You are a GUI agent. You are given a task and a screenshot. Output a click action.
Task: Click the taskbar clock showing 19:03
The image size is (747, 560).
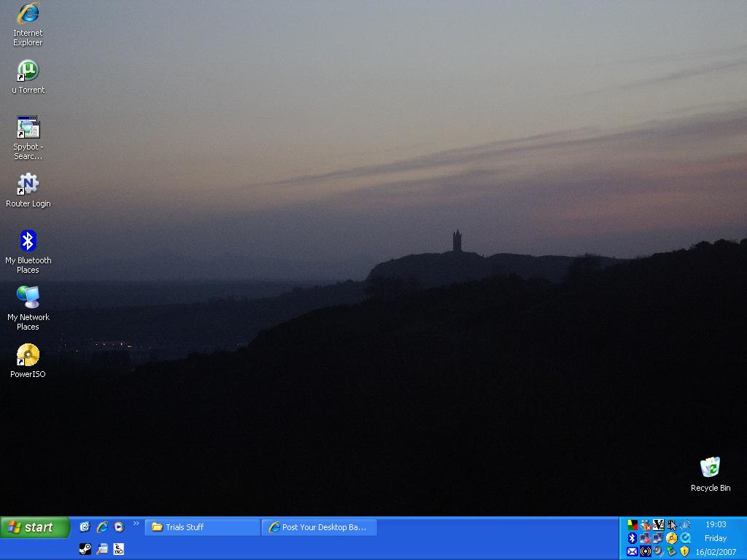(x=716, y=524)
